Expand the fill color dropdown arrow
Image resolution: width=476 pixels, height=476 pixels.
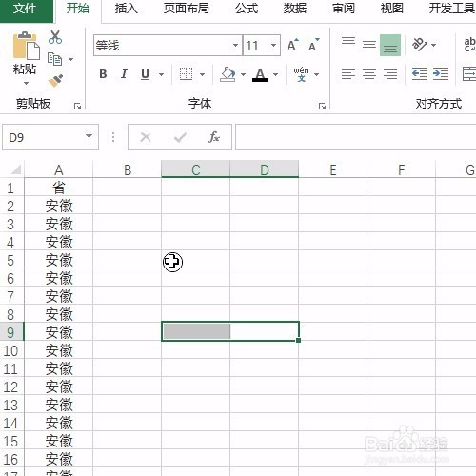pos(243,74)
